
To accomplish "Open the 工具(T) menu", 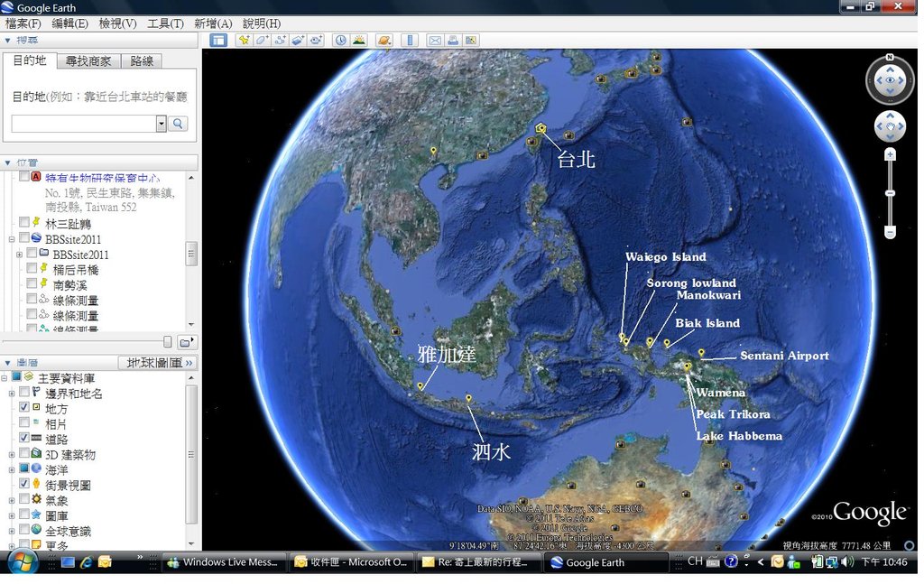I will [165, 23].
